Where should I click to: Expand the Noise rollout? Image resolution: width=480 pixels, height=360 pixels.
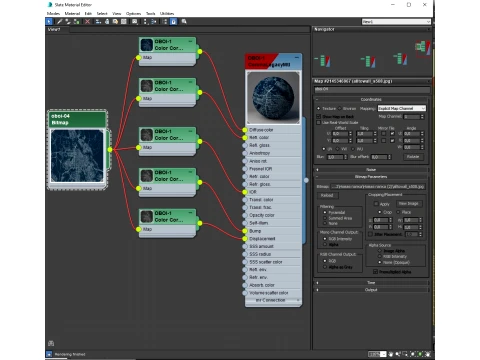pos(371,170)
